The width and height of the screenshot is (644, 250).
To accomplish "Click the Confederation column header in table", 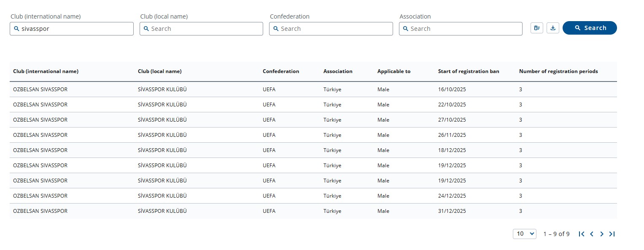I will click(281, 71).
